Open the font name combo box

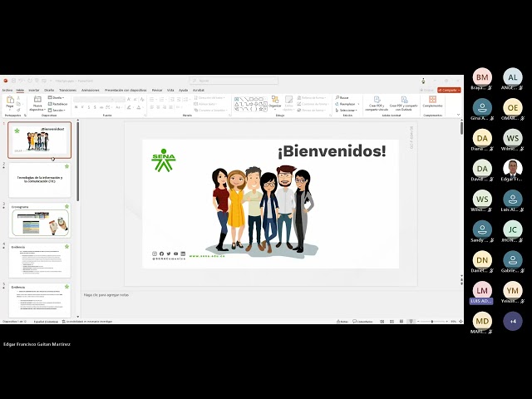pos(94,99)
